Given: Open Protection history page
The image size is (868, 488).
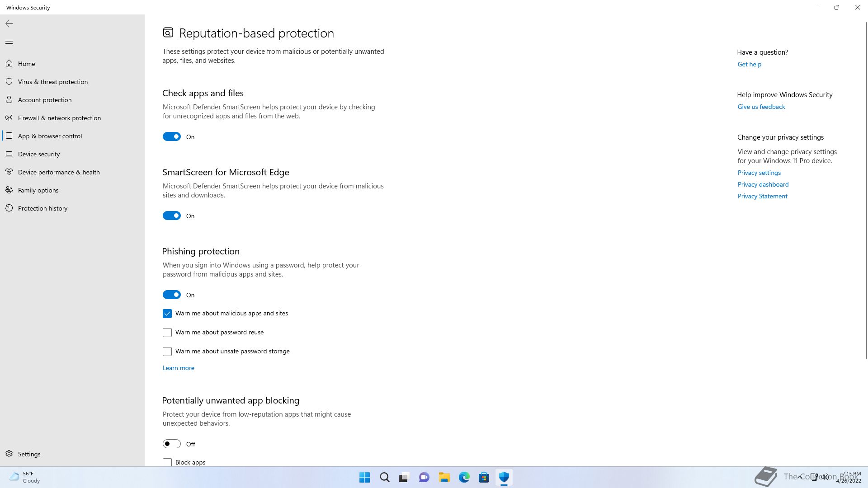Looking at the screenshot, I should click(72, 208).
